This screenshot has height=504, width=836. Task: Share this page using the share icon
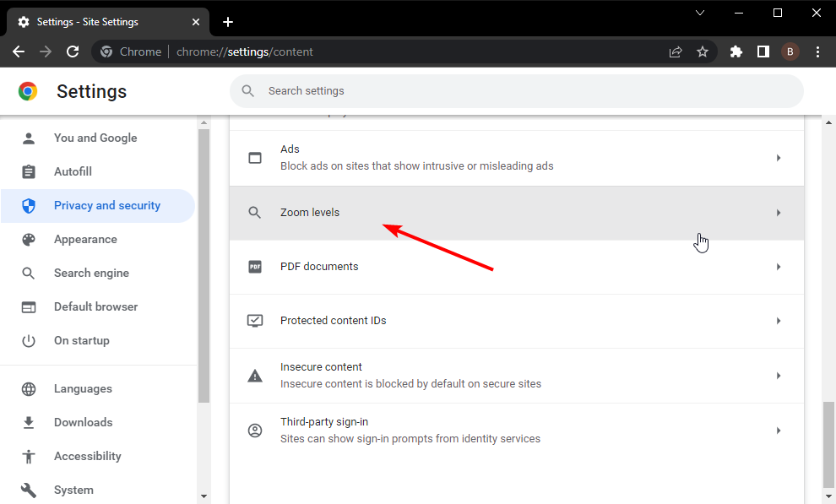tap(676, 51)
